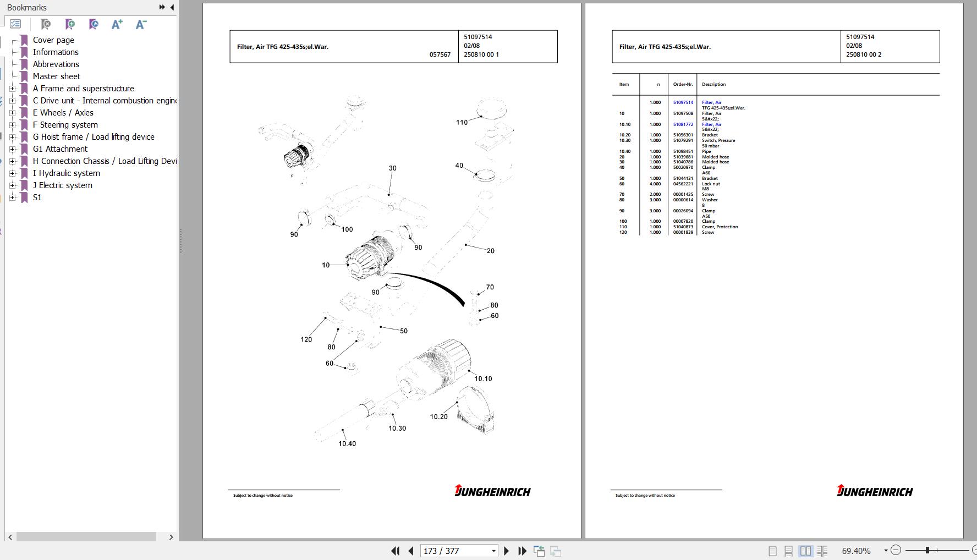Select the I Hydraulic system bookmark

67,173
